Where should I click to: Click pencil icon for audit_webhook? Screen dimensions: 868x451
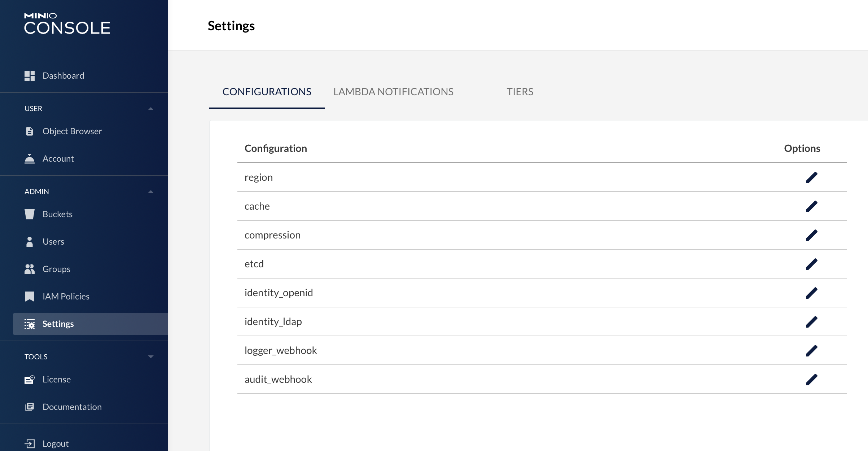[811, 380]
